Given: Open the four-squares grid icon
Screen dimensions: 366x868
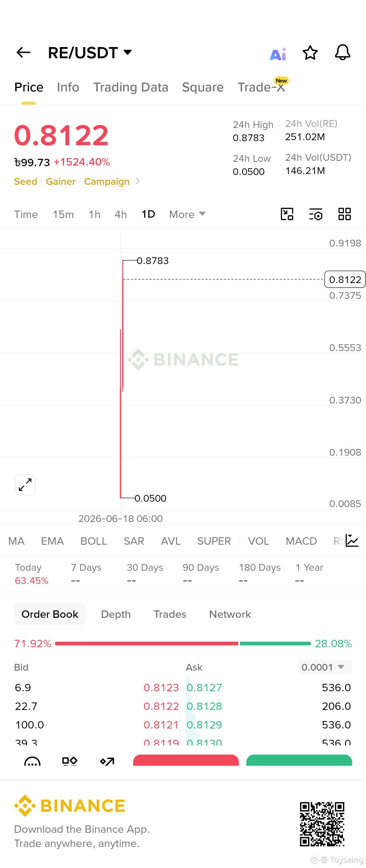Looking at the screenshot, I should tap(345, 214).
